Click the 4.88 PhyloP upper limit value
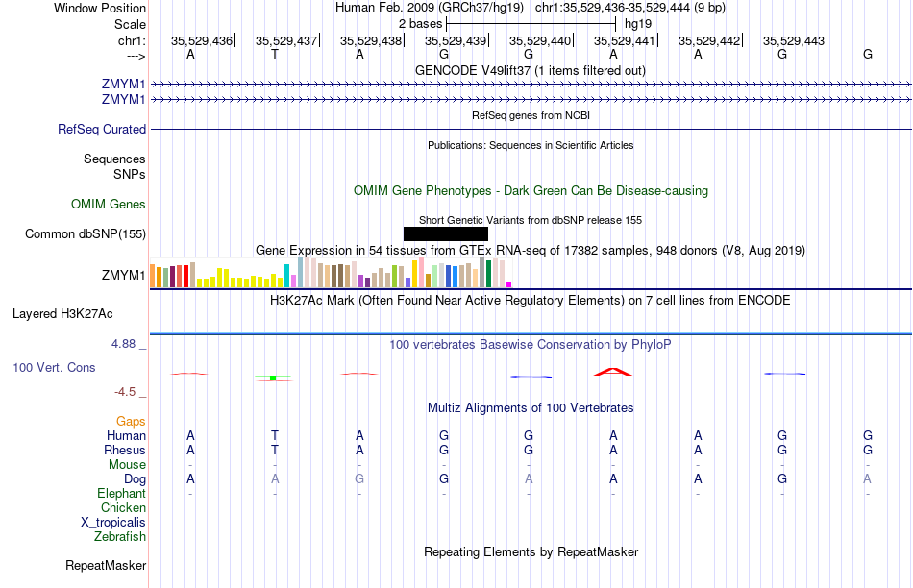This screenshot has width=913, height=588. pos(123,344)
